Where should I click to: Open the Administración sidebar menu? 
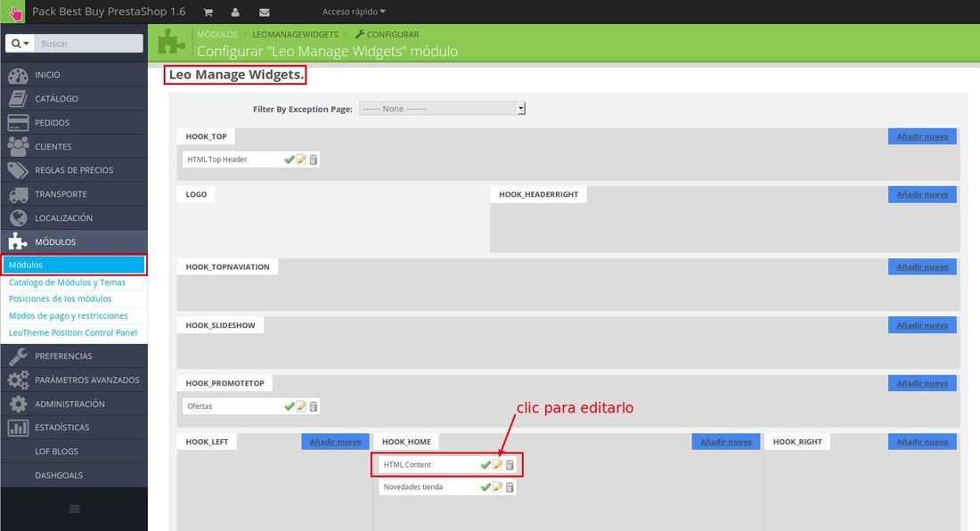(74, 404)
